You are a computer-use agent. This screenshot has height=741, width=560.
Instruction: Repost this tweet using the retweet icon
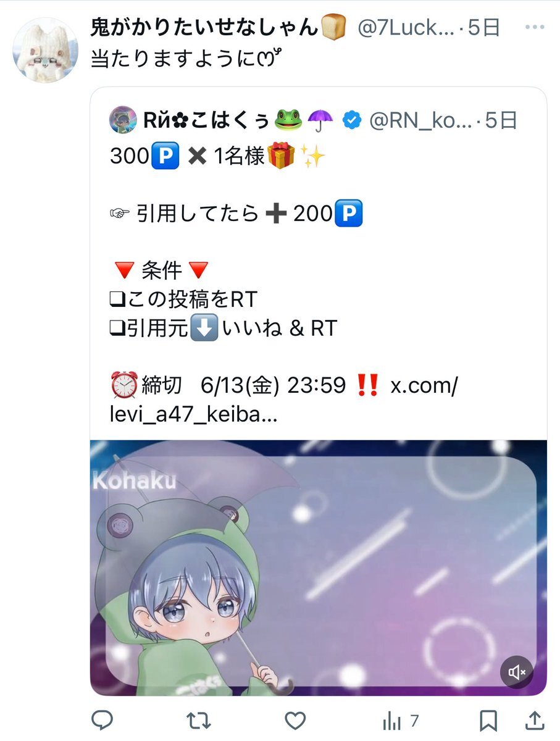click(198, 719)
